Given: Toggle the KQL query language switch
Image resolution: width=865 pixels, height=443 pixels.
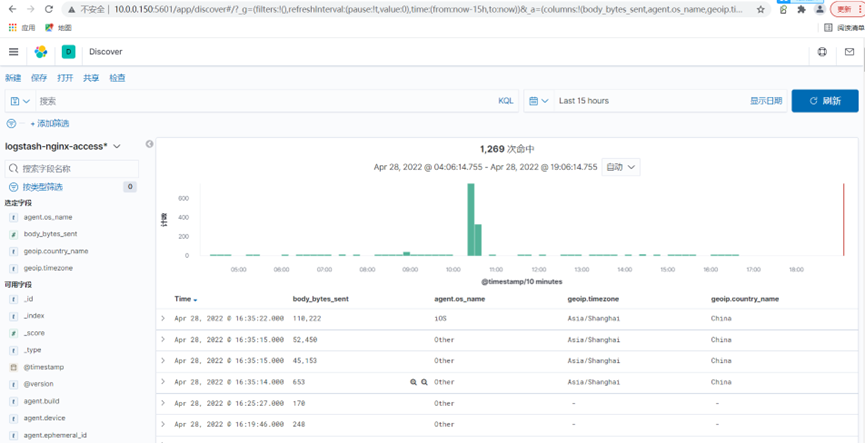Looking at the screenshot, I should [506, 101].
